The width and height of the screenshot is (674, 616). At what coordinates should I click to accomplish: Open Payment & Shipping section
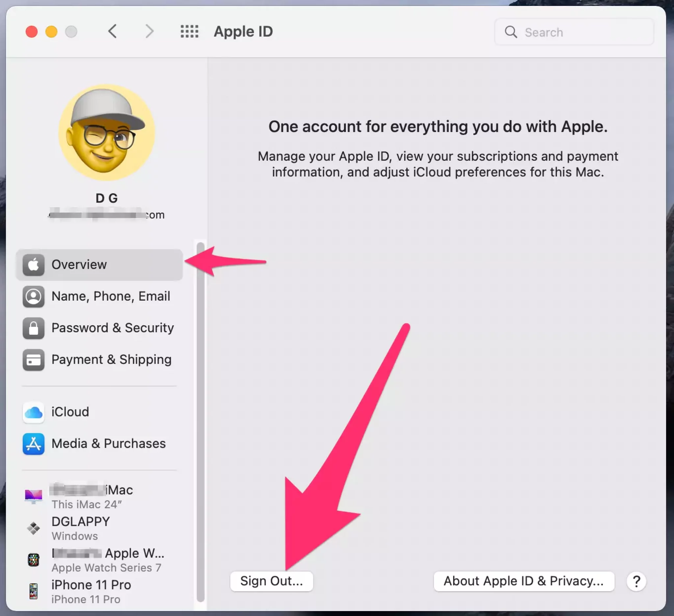(x=99, y=360)
